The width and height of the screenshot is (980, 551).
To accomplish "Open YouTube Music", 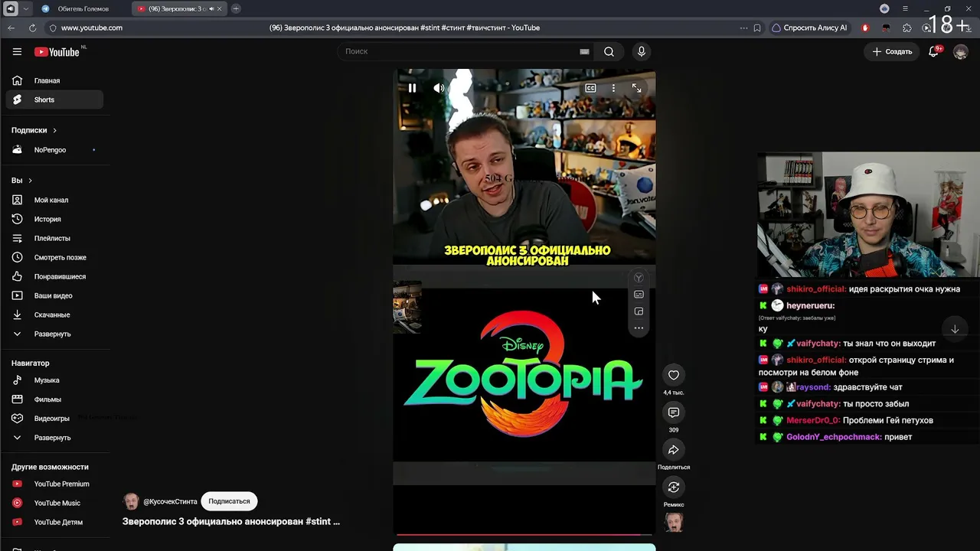I will (x=54, y=503).
